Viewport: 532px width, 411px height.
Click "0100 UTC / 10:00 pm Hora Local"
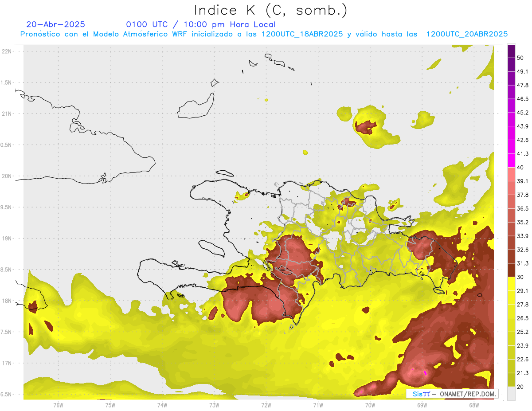tap(201, 24)
